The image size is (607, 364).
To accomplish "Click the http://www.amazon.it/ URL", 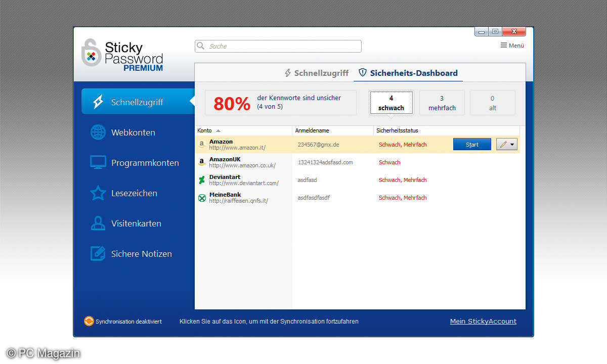I will pos(237,148).
